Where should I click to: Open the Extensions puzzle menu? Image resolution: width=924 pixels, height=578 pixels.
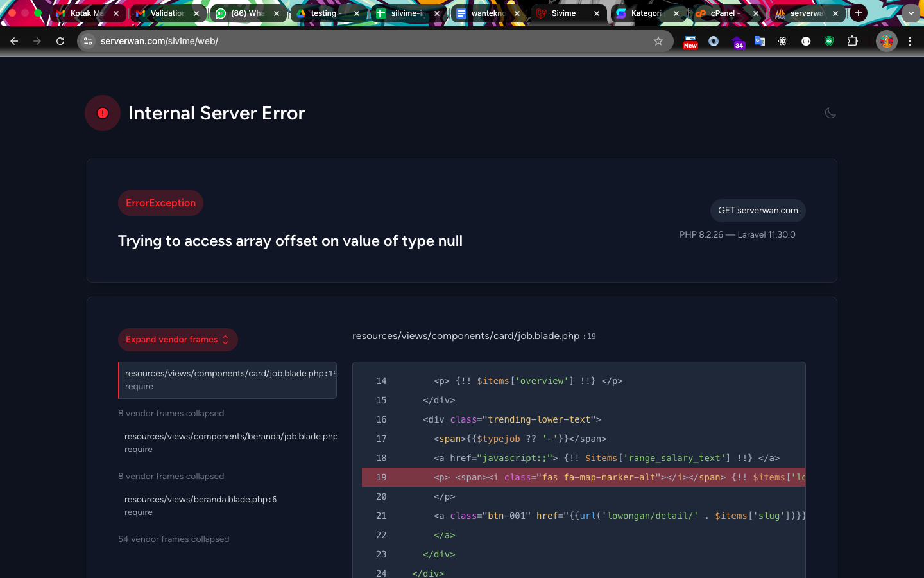[x=852, y=41]
